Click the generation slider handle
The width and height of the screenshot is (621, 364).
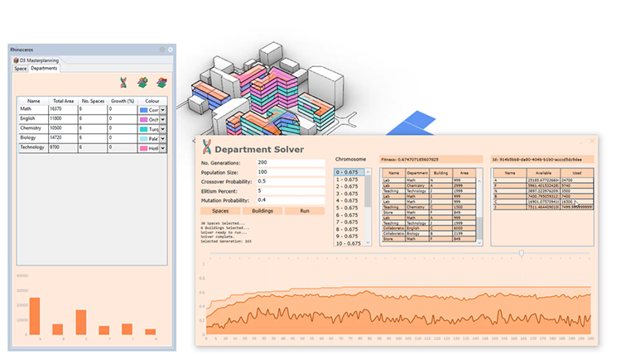pyautogui.click(x=521, y=253)
